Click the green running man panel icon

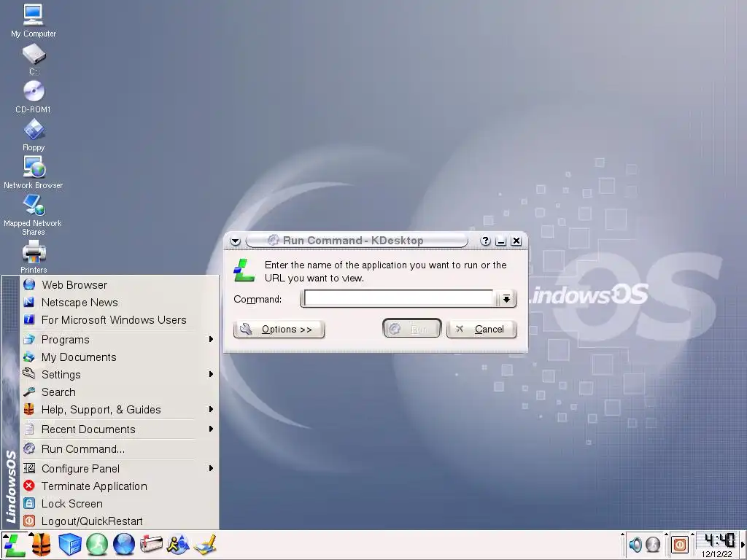[x=97, y=545]
